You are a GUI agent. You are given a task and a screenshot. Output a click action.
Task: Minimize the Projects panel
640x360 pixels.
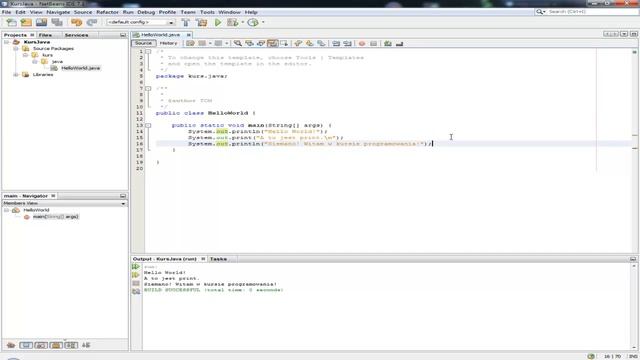pyautogui.click(x=123, y=35)
